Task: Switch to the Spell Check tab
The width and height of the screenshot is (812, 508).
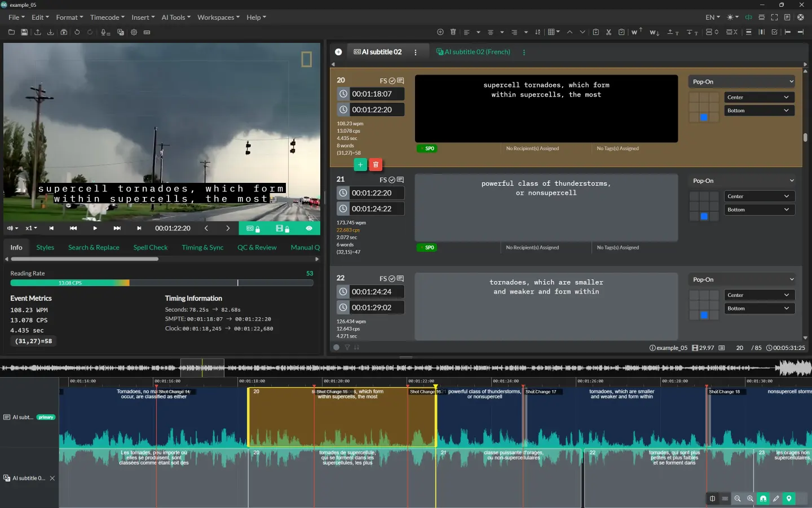Action: [x=151, y=247]
